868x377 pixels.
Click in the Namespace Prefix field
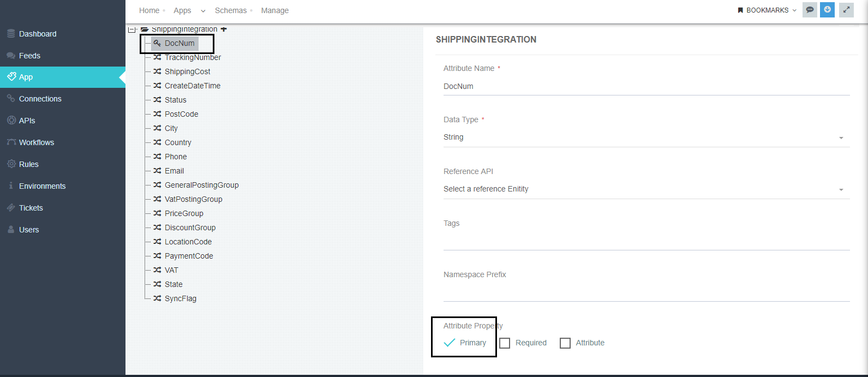click(x=646, y=292)
